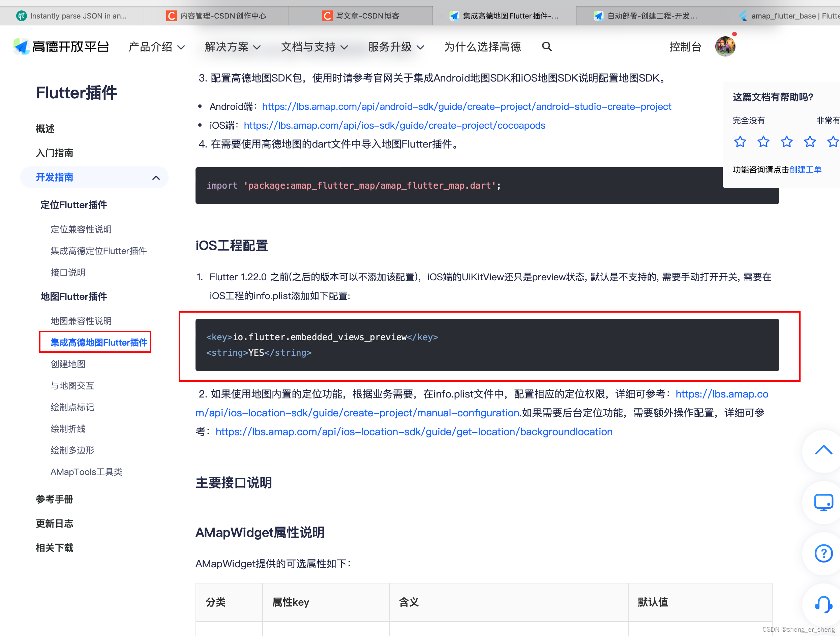Image resolution: width=840 pixels, height=636 pixels.
Task: Open 概述 in the sidebar
Action: click(x=45, y=129)
